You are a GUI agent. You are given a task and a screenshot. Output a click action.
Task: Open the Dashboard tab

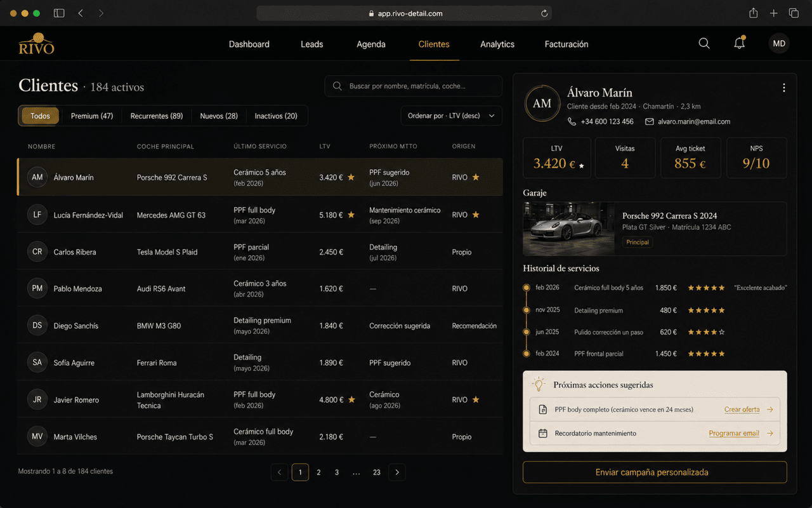pyautogui.click(x=249, y=44)
